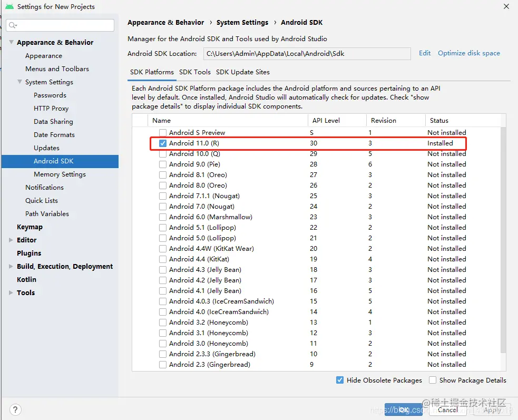Sort by the Revision column header

(x=396, y=121)
